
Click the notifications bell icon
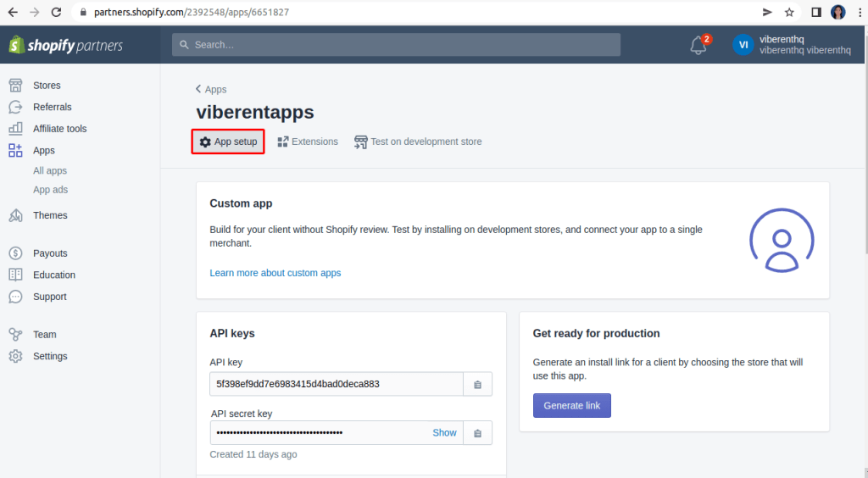pyautogui.click(x=698, y=46)
